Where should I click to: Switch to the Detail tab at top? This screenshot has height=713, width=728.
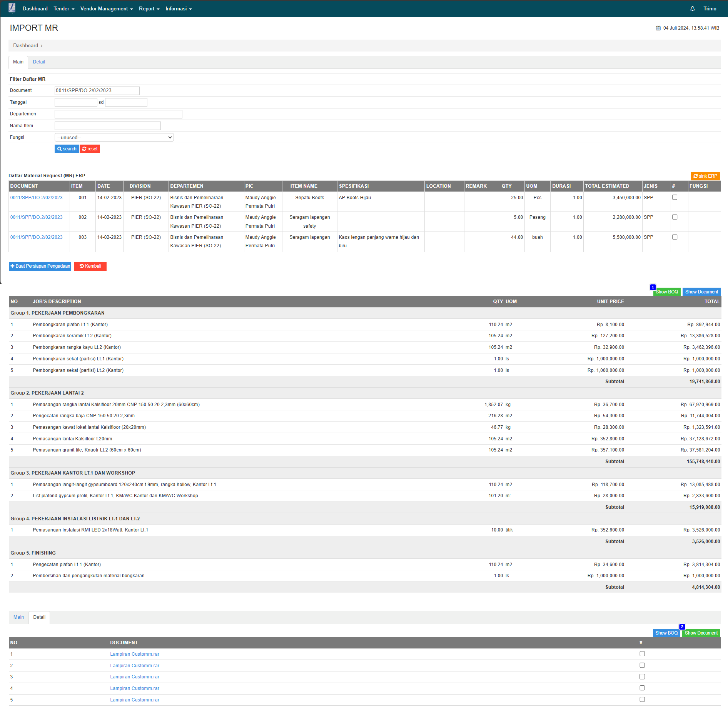[39, 62]
